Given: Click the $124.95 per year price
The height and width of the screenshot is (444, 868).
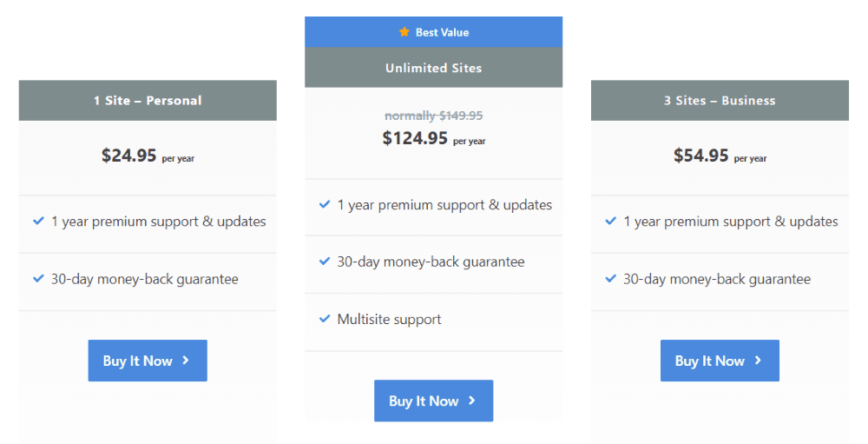Looking at the screenshot, I should pyautogui.click(x=434, y=138).
